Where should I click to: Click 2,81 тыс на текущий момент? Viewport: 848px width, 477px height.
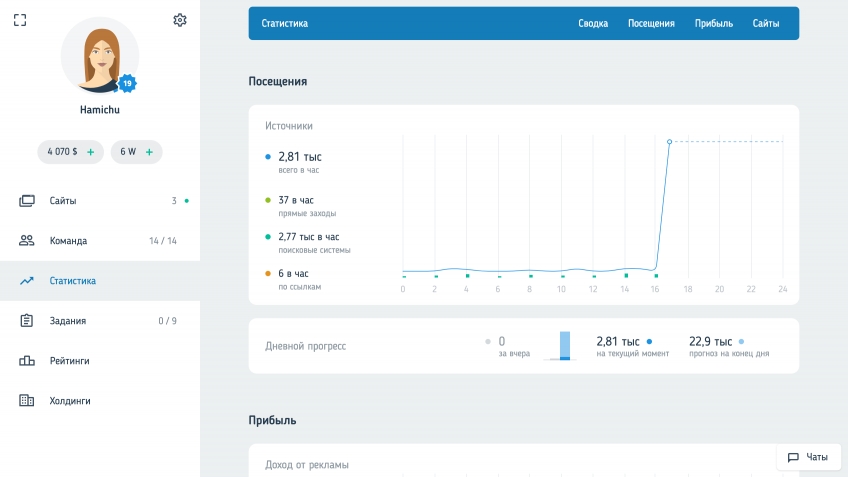[x=632, y=347]
